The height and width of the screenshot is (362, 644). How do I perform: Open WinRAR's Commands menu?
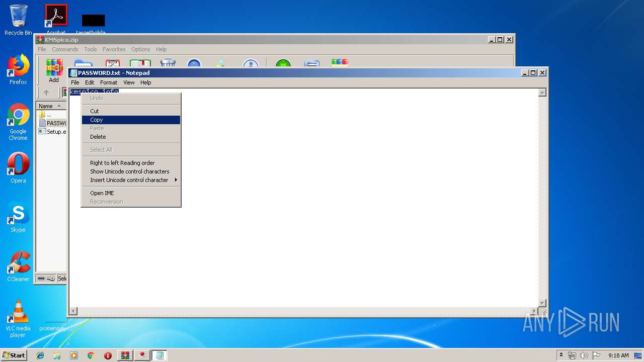coord(65,49)
